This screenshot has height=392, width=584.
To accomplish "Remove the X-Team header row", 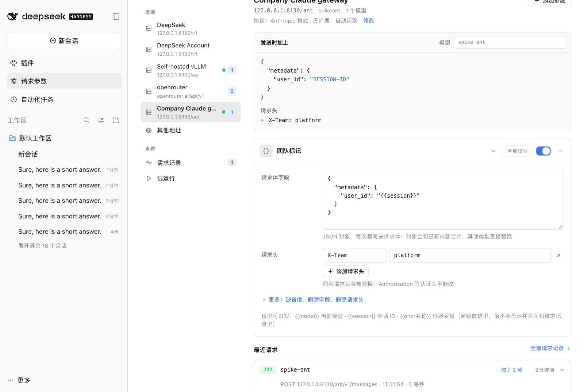I will (x=559, y=255).
